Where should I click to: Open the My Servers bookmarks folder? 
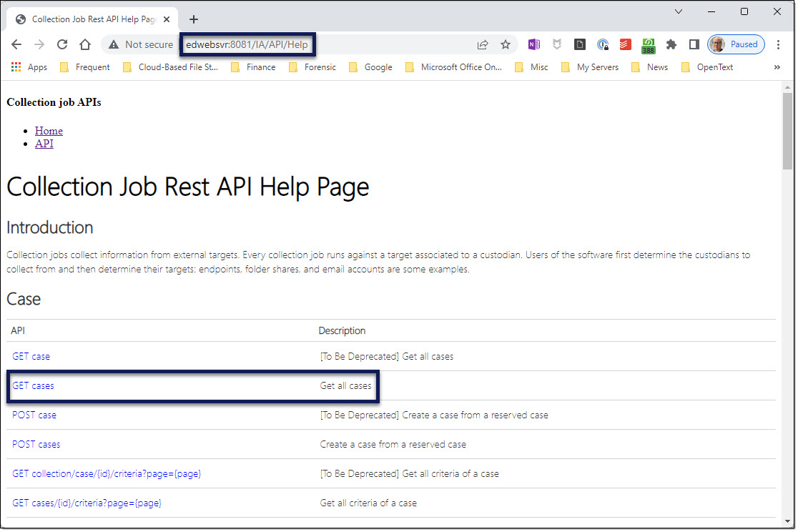click(590, 67)
